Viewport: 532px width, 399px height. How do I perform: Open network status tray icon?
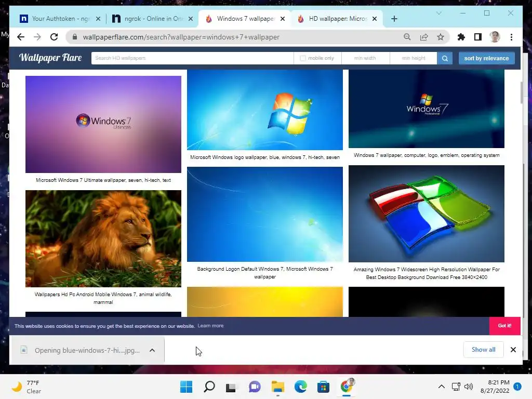[456, 387]
